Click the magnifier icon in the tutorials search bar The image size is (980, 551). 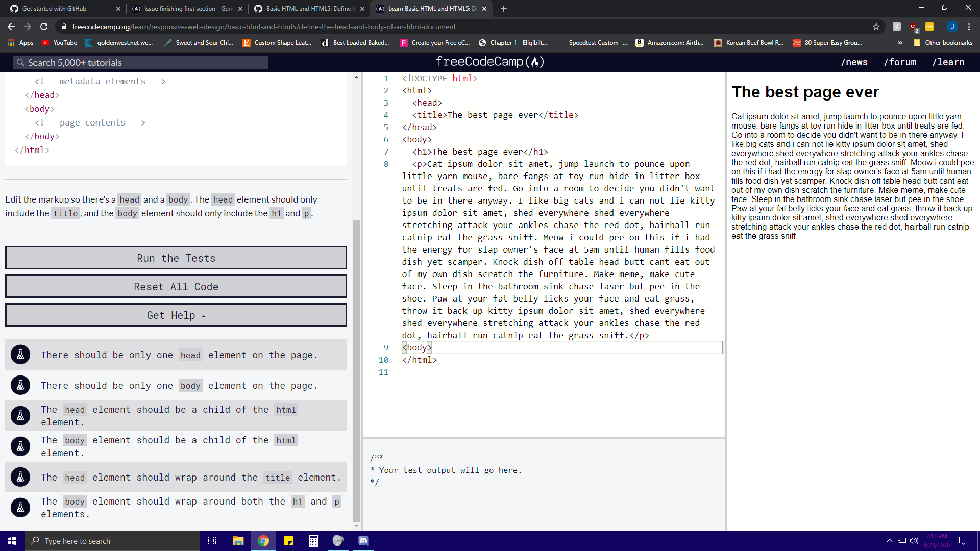point(20,62)
